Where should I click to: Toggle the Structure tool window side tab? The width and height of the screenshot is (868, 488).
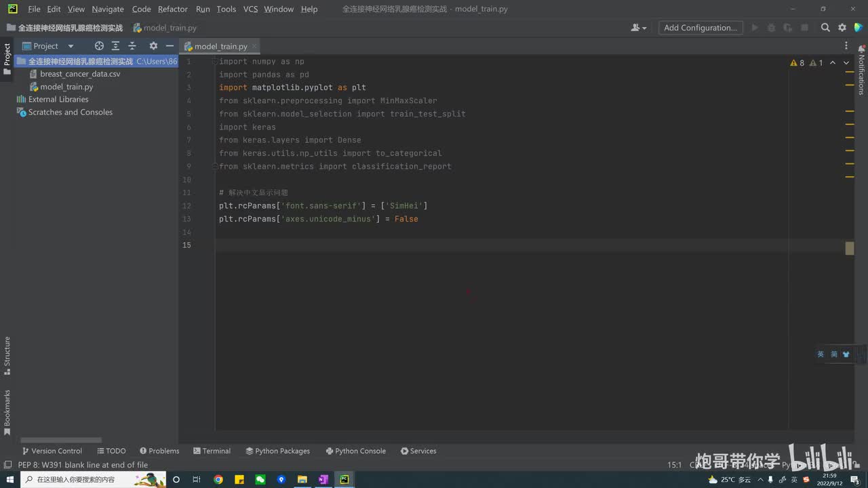tap(7, 356)
